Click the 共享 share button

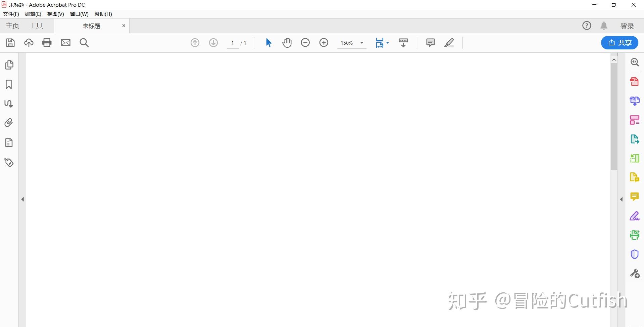620,43
